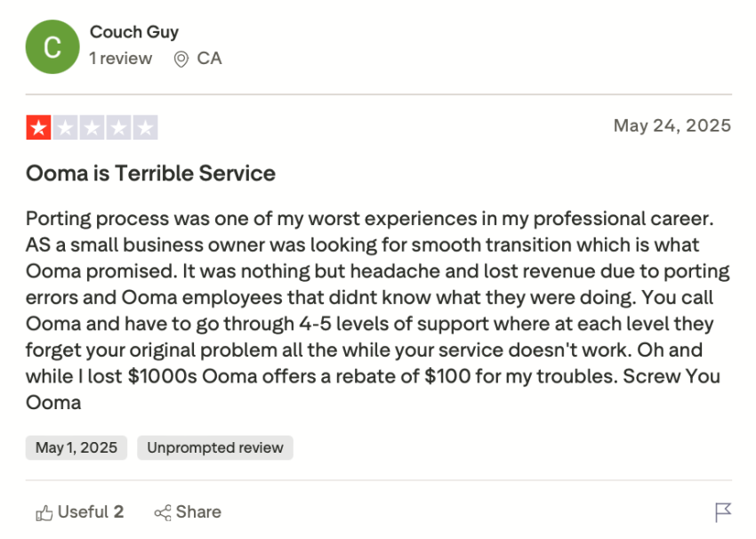Click the filled red first star
Viewport: 756px width, 539px height.
click(38, 127)
